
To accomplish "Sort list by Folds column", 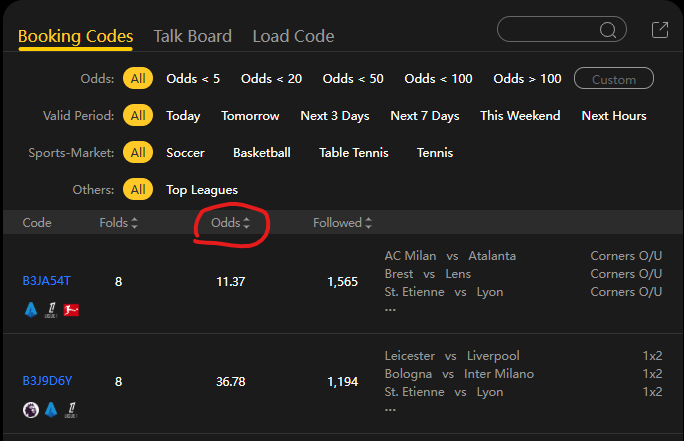I will (x=118, y=223).
